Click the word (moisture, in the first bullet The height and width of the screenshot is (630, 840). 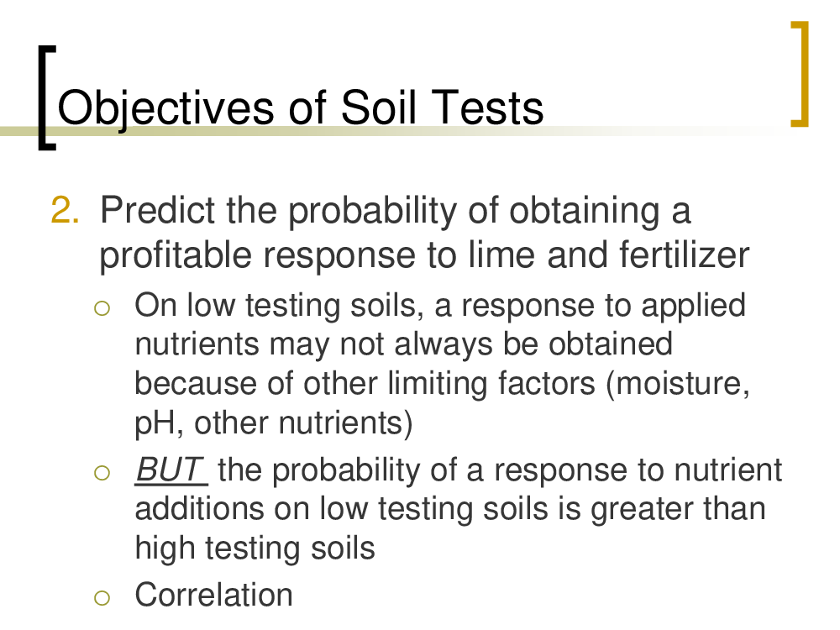(678, 385)
